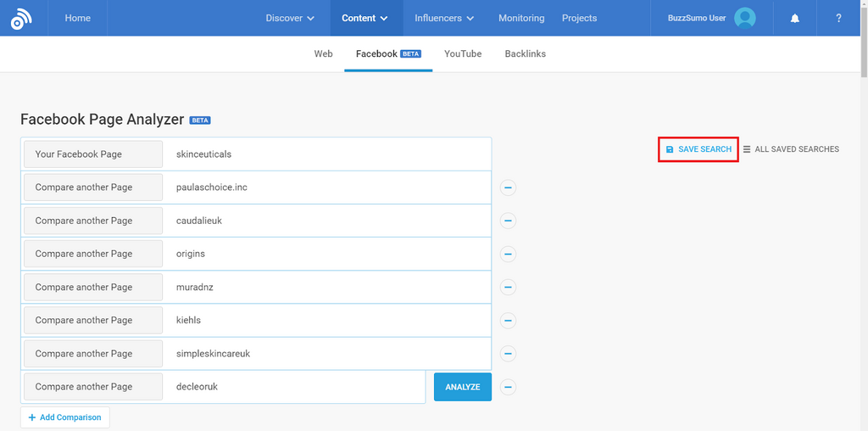Click the BuzzSumo User avatar icon
868x431 pixels.
pos(744,18)
